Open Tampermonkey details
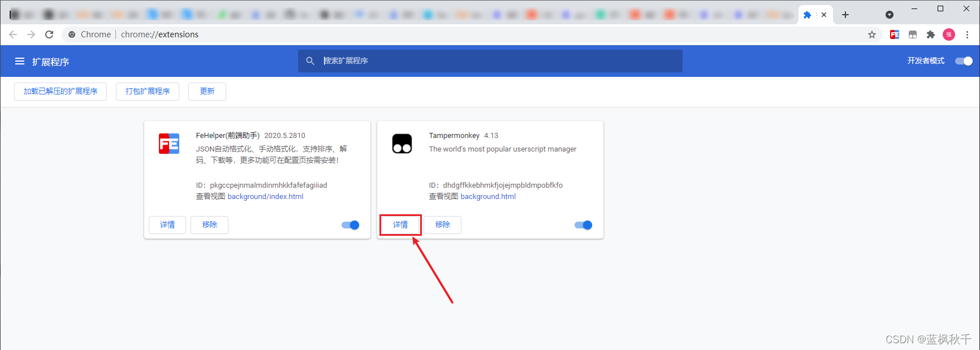 (x=400, y=224)
